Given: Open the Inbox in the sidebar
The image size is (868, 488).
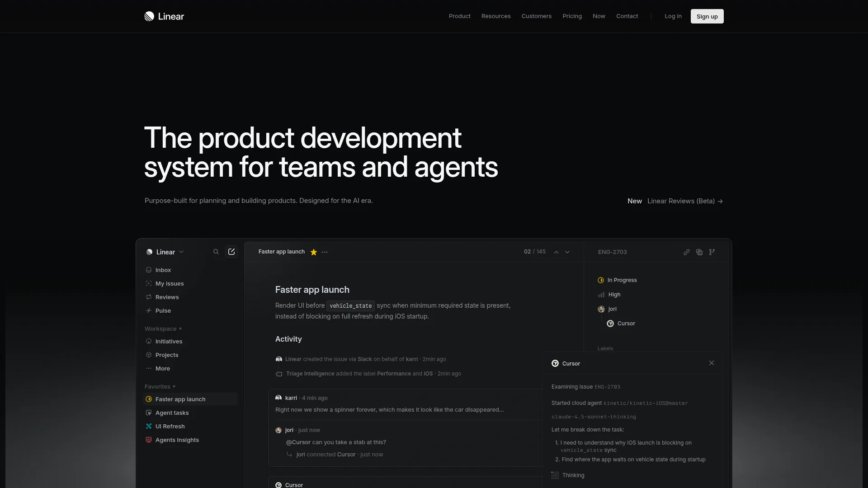Looking at the screenshot, I should [x=163, y=270].
